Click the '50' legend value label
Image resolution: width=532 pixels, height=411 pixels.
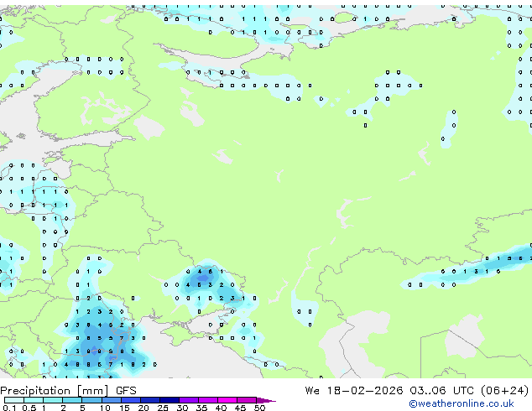259,408
